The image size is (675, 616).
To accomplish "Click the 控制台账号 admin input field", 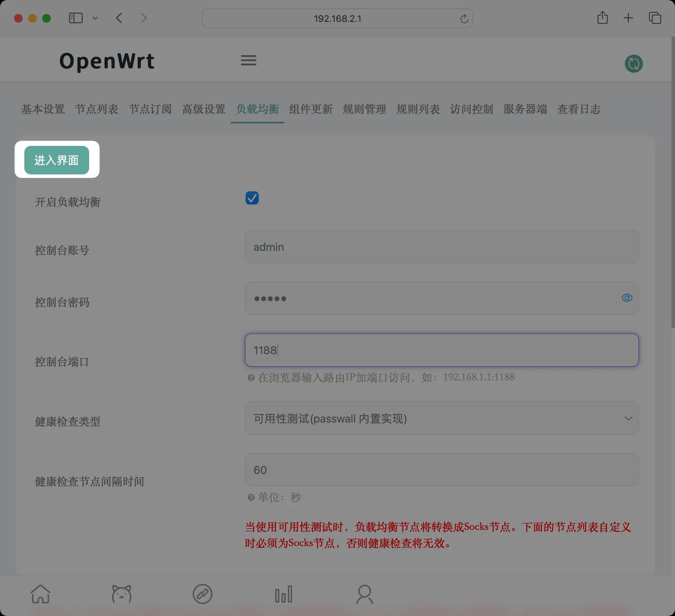I will 441,247.
